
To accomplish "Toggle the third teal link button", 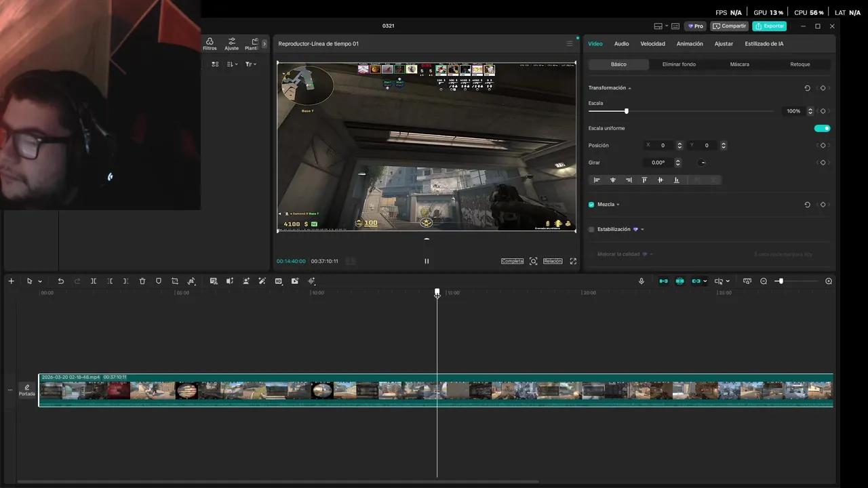I will [x=696, y=281].
